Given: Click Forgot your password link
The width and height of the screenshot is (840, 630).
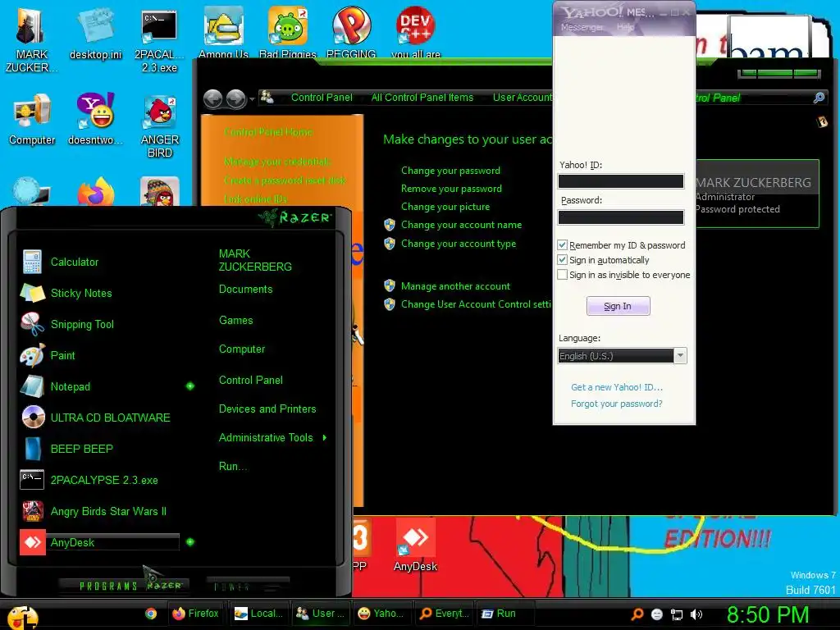Looking at the screenshot, I should [x=616, y=404].
